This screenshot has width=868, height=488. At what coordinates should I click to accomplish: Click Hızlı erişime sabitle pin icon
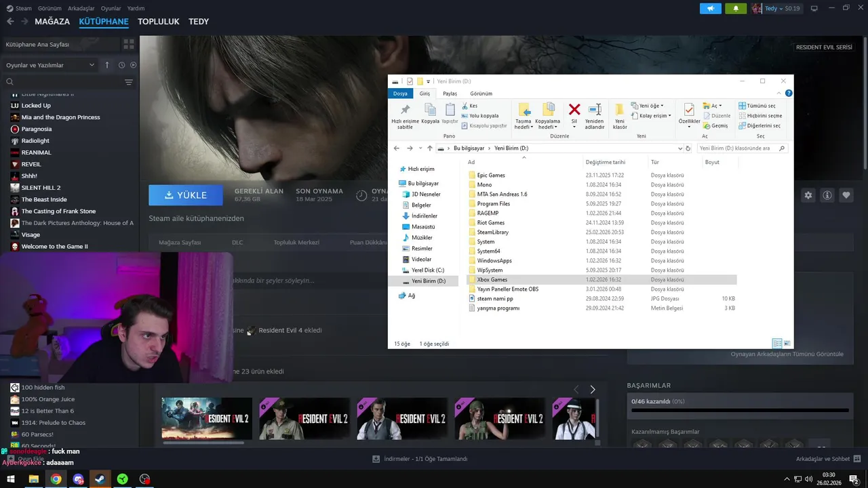coord(405,110)
